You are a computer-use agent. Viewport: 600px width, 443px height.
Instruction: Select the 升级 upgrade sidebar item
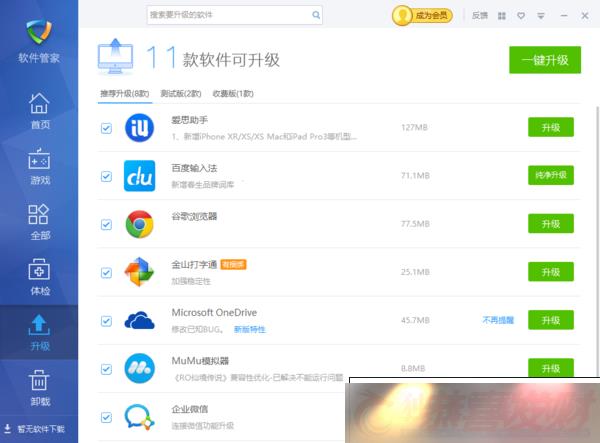point(39,332)
